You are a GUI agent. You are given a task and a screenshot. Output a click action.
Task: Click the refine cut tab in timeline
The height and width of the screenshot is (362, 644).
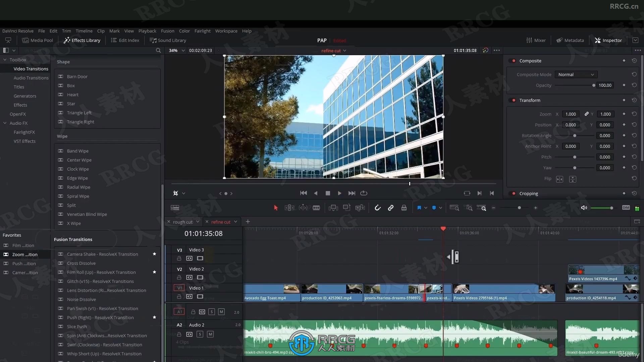coord(221,222)
